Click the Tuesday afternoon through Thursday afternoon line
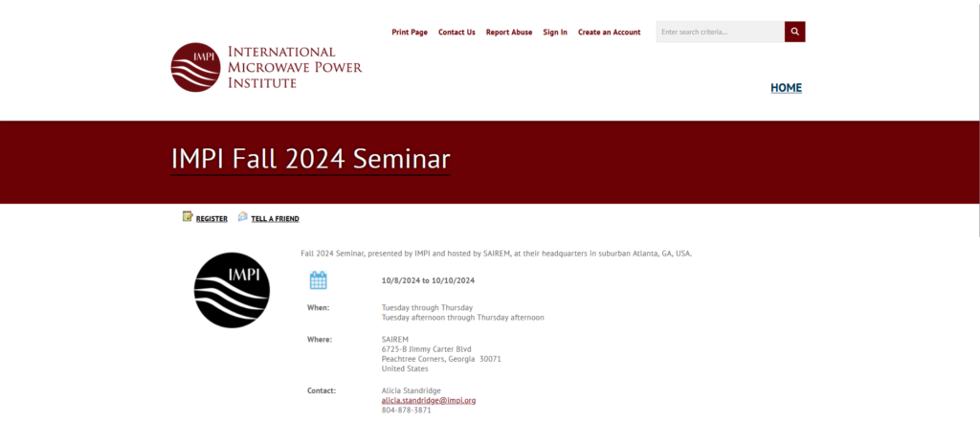 pyautogui.click(x=462, y=318)
